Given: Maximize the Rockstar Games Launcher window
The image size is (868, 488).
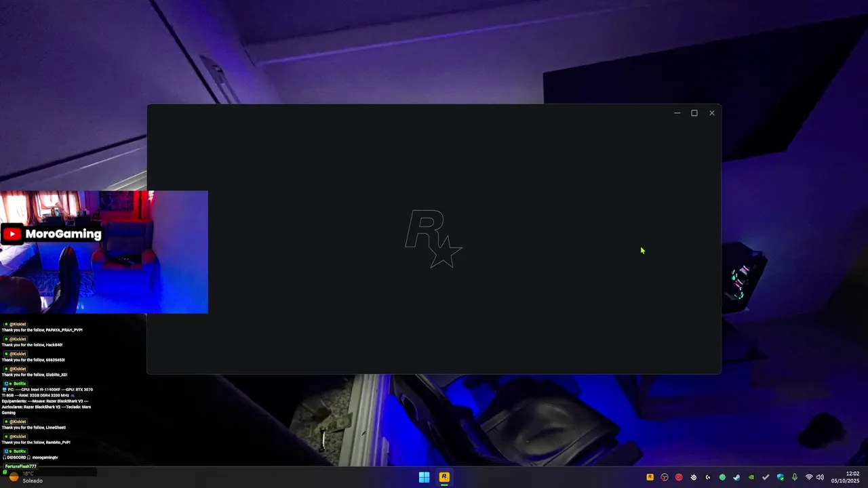Looking at the screenshot, I should pyautogui.click(x=694, y=113).
